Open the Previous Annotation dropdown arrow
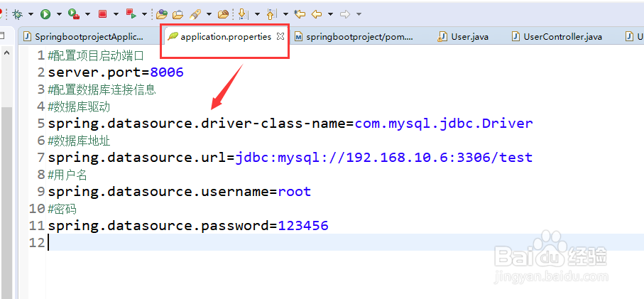644x299 pixels. pos(285,14)
